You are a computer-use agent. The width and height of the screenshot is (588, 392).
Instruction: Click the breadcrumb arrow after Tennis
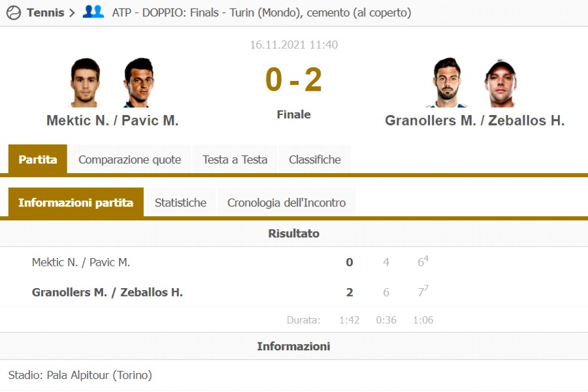coord(71,12)
